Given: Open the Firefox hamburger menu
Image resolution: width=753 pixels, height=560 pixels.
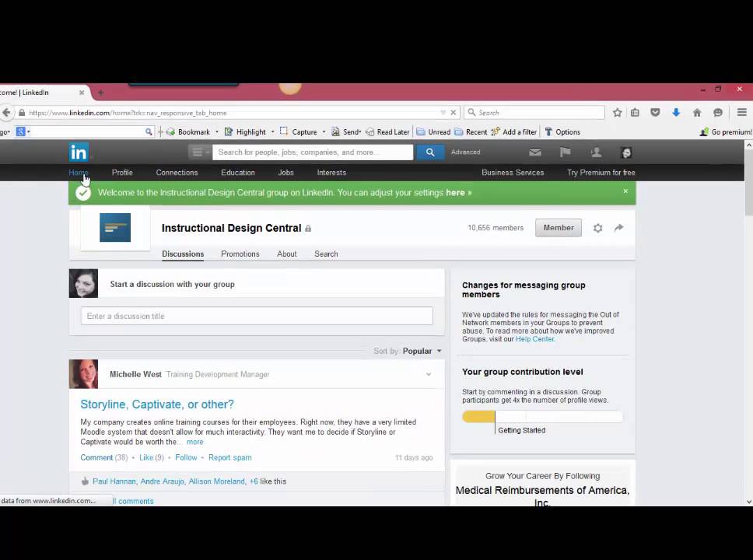Looking at the screenshot, I should coord(742,112).
